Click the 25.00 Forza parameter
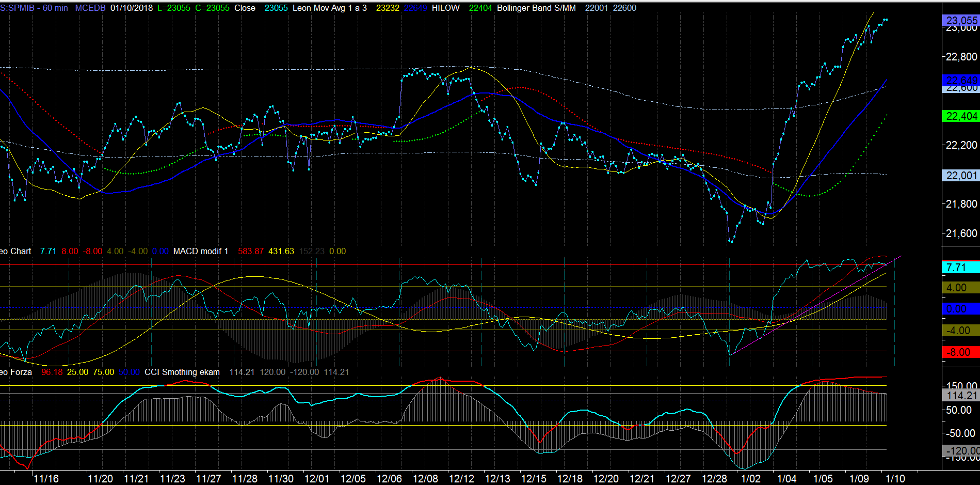 click(77, 372)
